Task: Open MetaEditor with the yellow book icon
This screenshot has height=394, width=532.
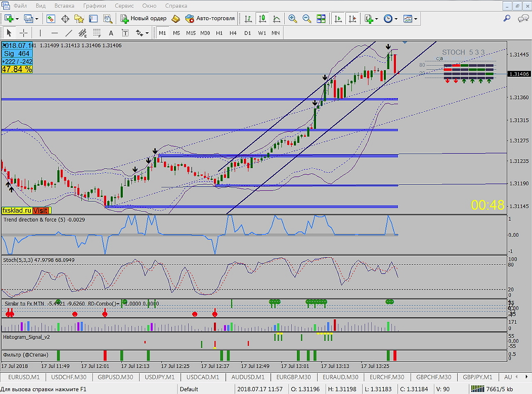Action: [x=176, y=19]
